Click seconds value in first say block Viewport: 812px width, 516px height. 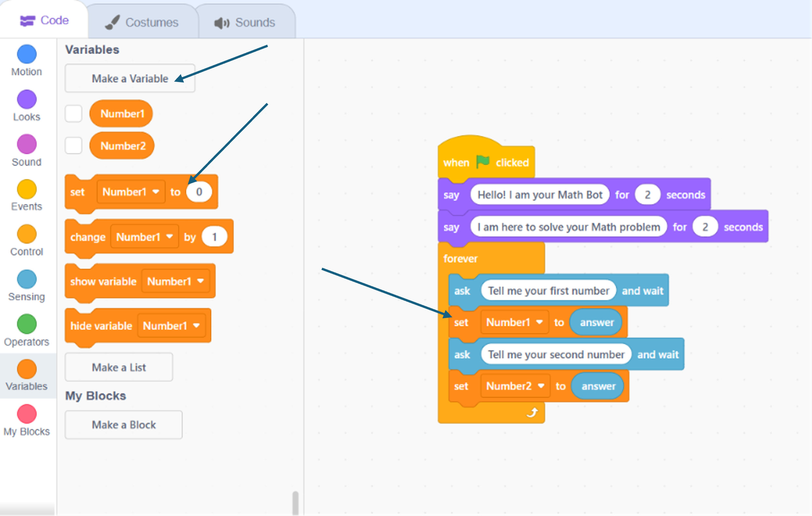pos(647,195)
